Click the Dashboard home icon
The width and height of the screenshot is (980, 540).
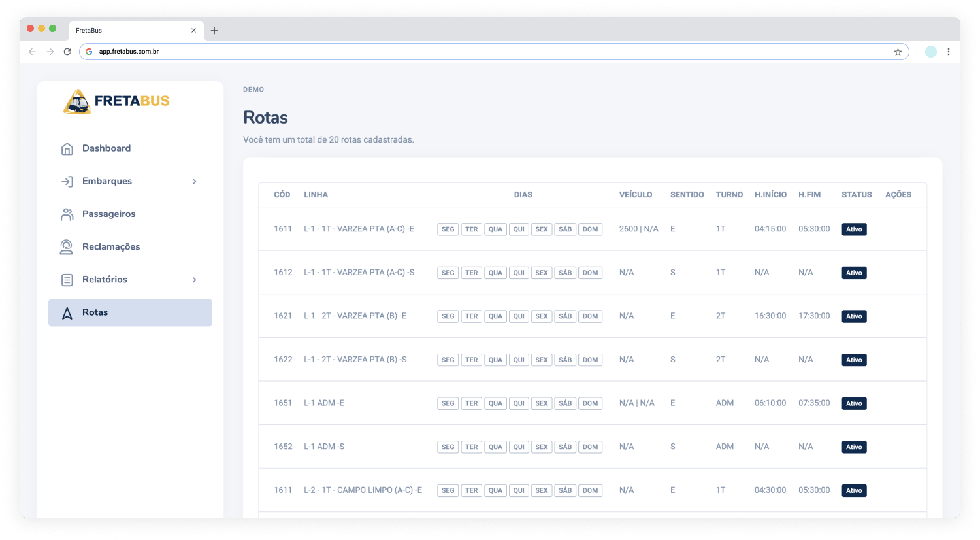click(x=67, y=149)
